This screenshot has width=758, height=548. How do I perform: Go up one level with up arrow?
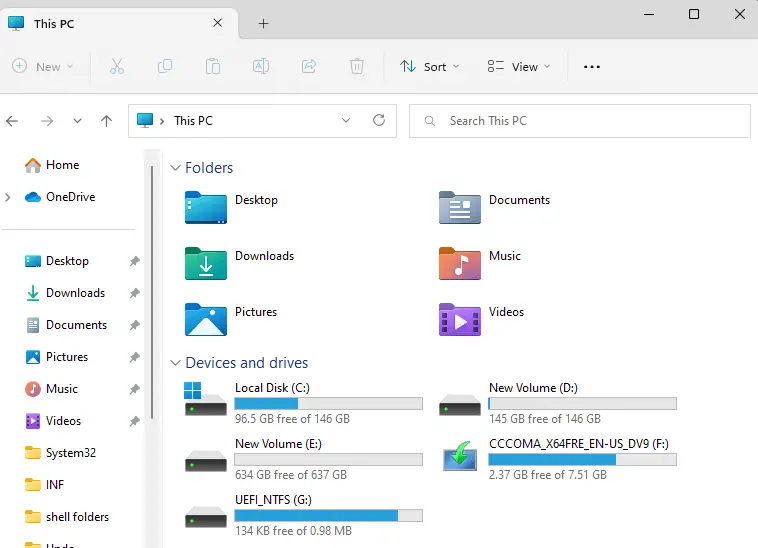(x=106, y=121)
